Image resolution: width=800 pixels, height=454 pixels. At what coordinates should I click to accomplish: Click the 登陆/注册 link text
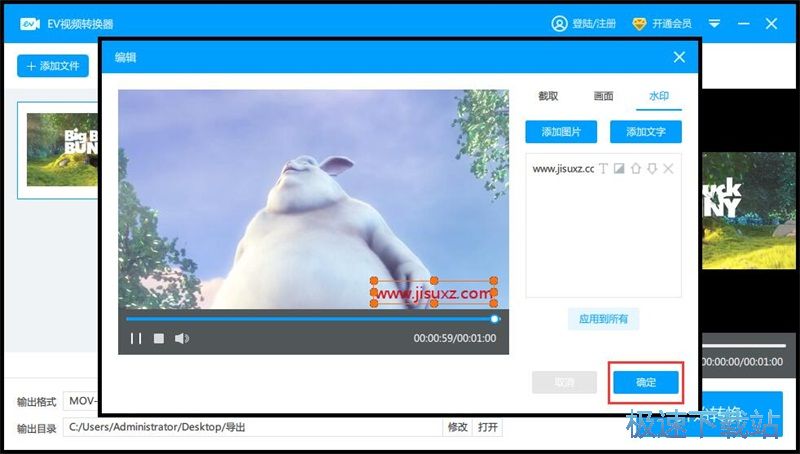point(594,23)
